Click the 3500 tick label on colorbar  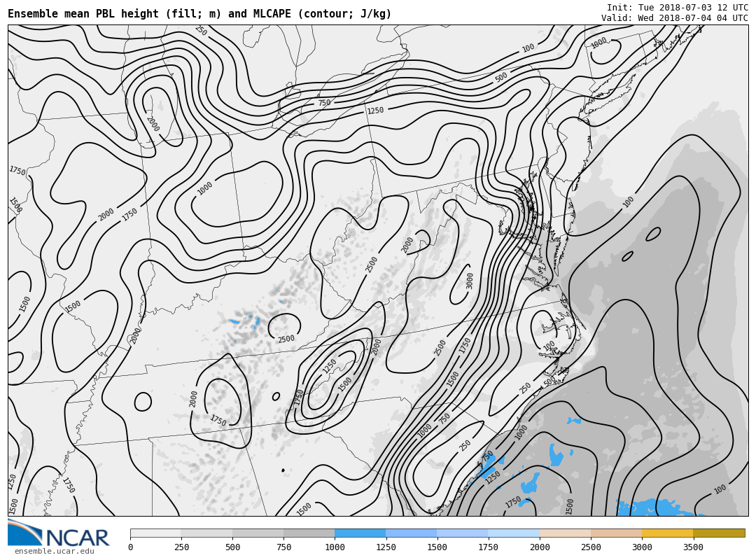[x=693, y=547]
